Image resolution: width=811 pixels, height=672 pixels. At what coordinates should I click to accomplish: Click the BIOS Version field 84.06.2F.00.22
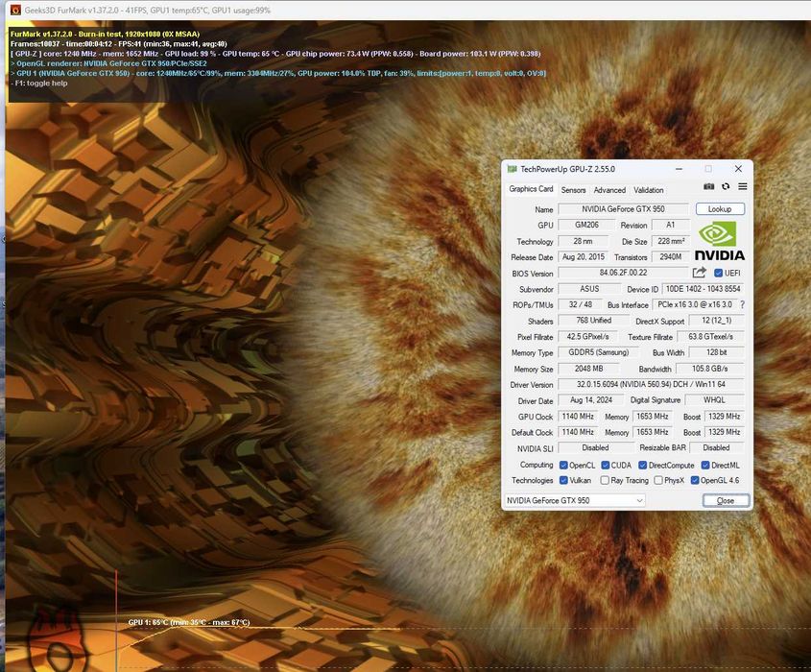coord(623,273)
